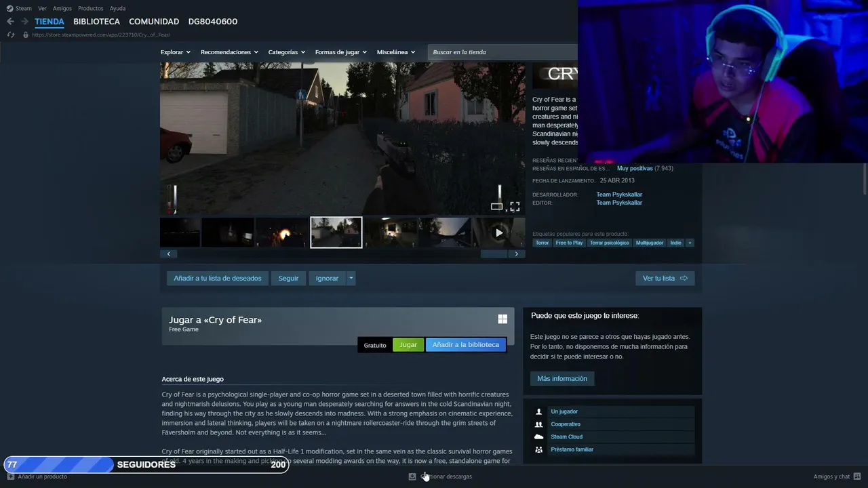Click the lock icon beside the URL
The width and height of the screenshot is (868, 488).
click(26, 35)
